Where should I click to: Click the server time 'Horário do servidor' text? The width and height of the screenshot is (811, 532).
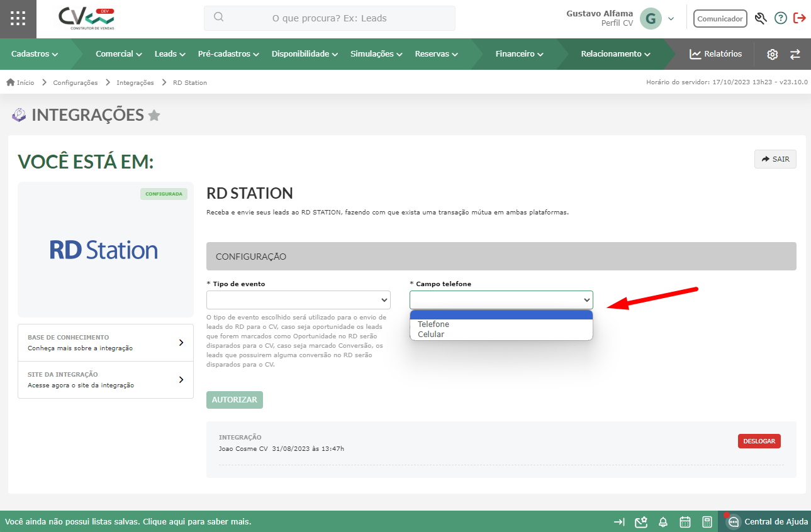click(727, 82)
